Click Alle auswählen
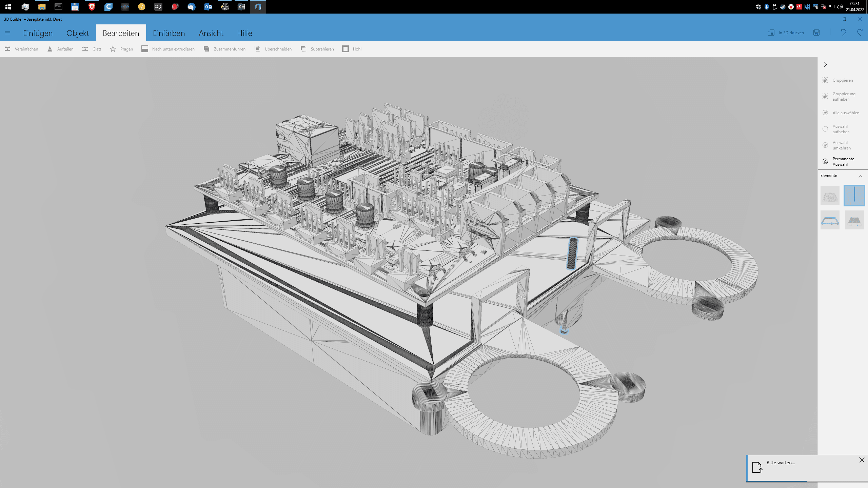The height and width of the screenshot is (488, 868). [x=841, y=113]
